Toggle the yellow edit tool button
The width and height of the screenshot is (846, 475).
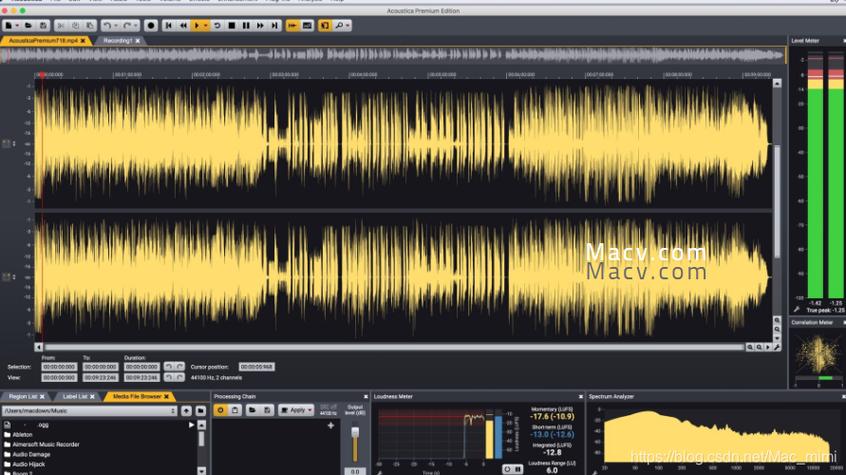tap(325, 25)
